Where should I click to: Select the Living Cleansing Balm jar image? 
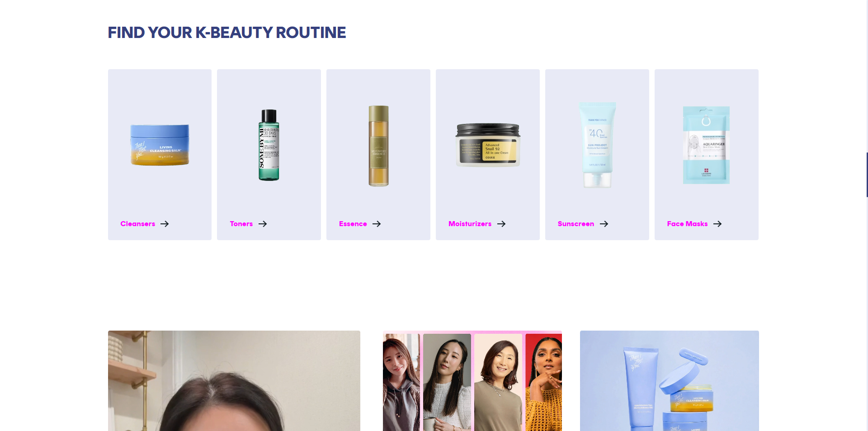(x=160, y=145)
